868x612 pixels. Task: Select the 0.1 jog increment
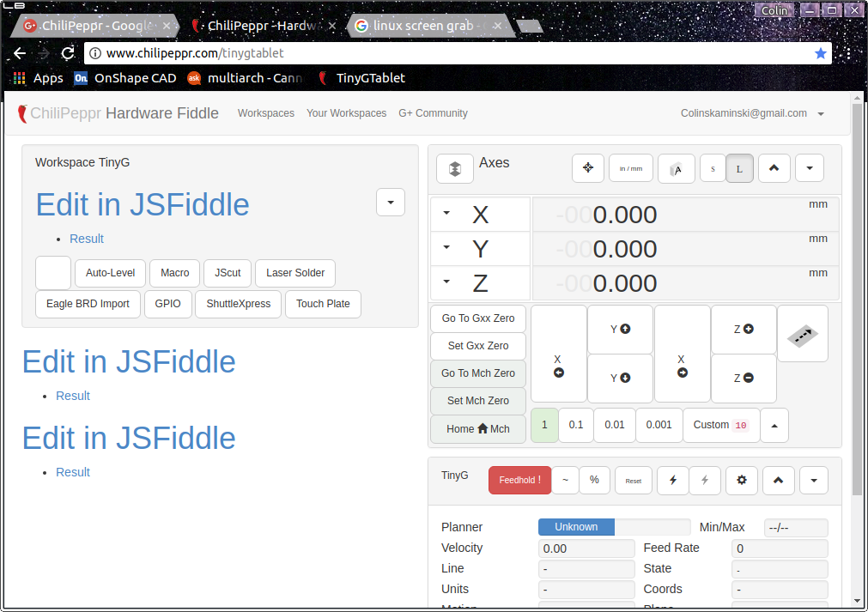pyautogui.click(x=576, y=425)
